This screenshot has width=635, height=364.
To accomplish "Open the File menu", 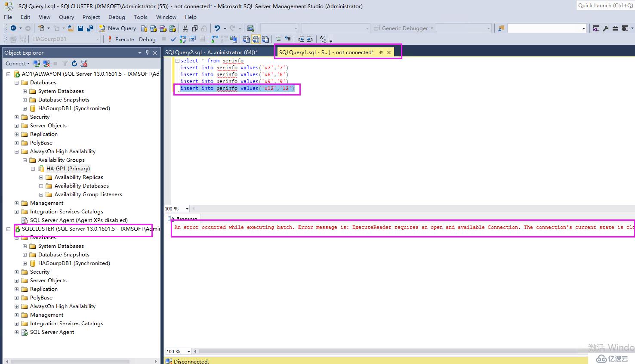I will coord(8,17).
